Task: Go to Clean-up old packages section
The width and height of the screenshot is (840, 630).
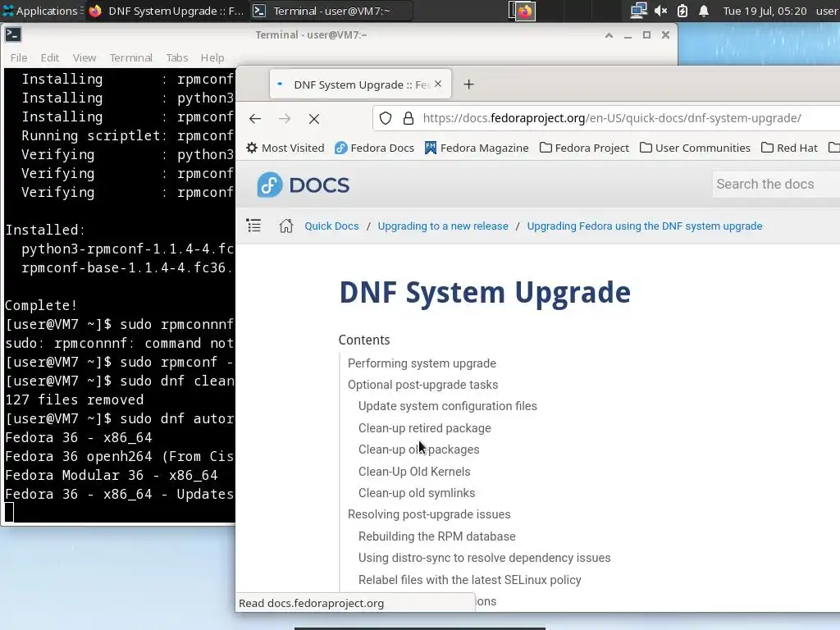Action: [x=418, y=450]
